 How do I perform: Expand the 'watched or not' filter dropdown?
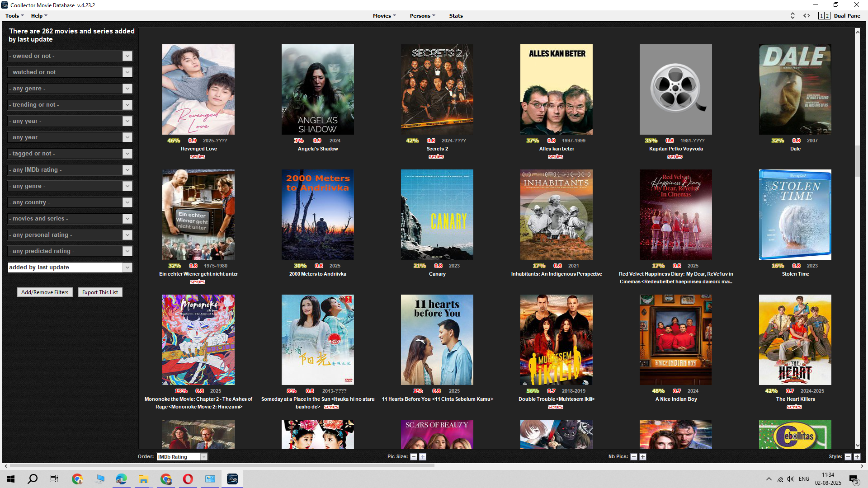coord(127,72)
